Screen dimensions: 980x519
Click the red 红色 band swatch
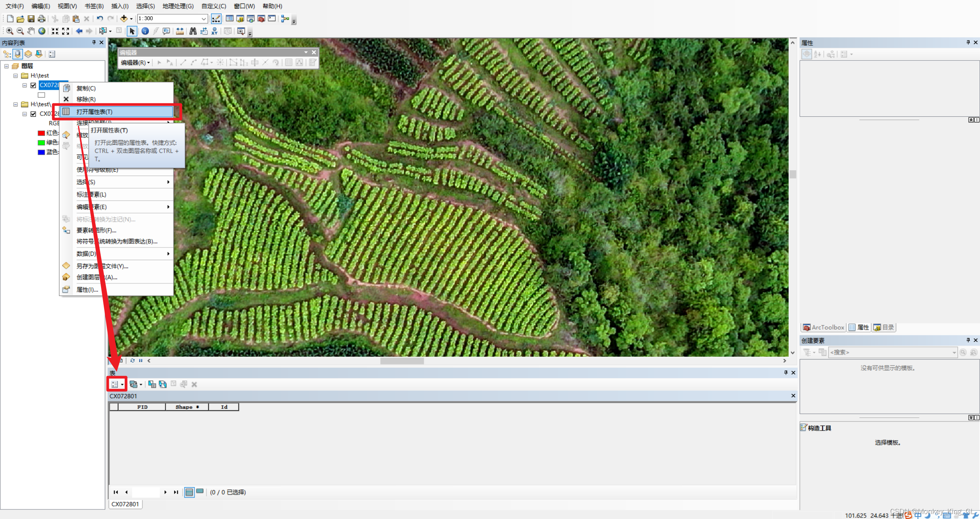point(41,133)
